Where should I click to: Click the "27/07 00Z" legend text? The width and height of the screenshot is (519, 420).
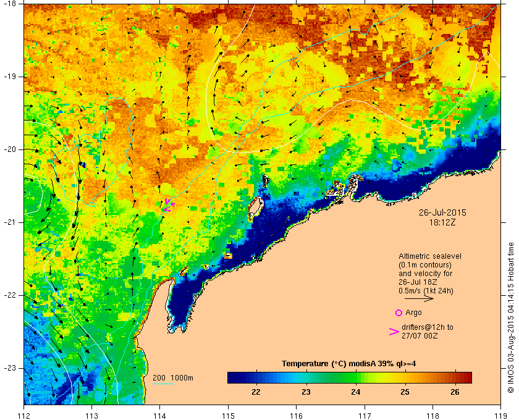420,335
